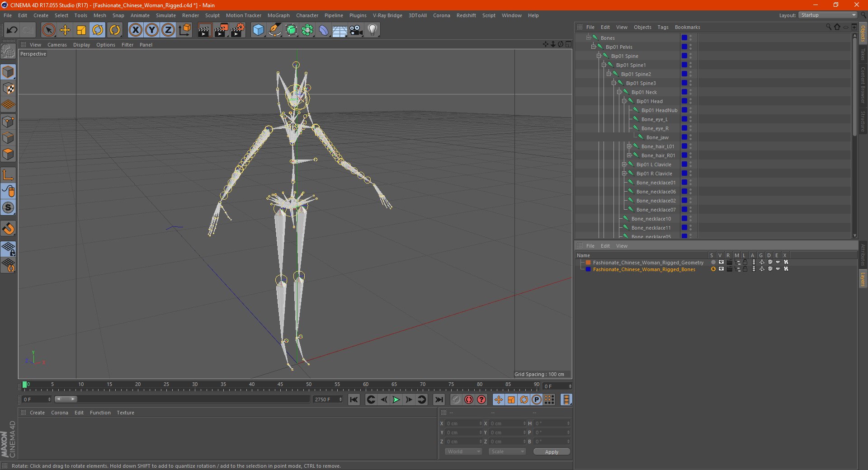
Task: Toggle Solo on Geometry layer
Action: click(x=713, y=262)
